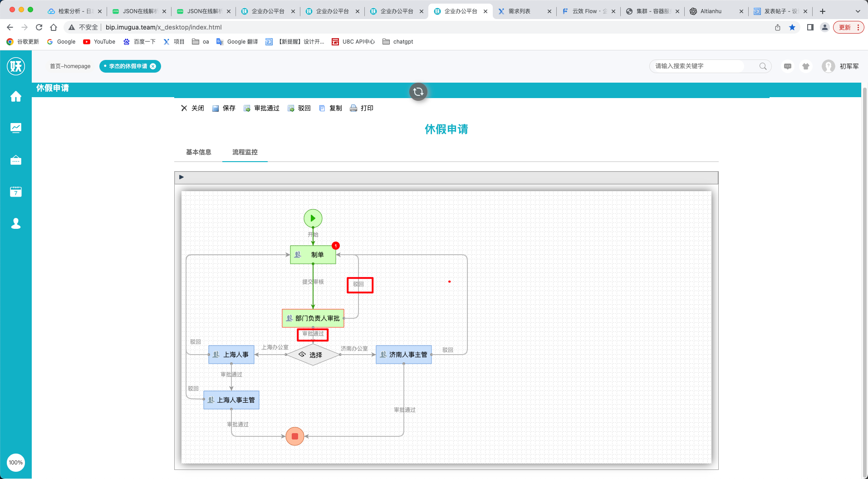Click the 100% zoom indicator

[16, 463]
